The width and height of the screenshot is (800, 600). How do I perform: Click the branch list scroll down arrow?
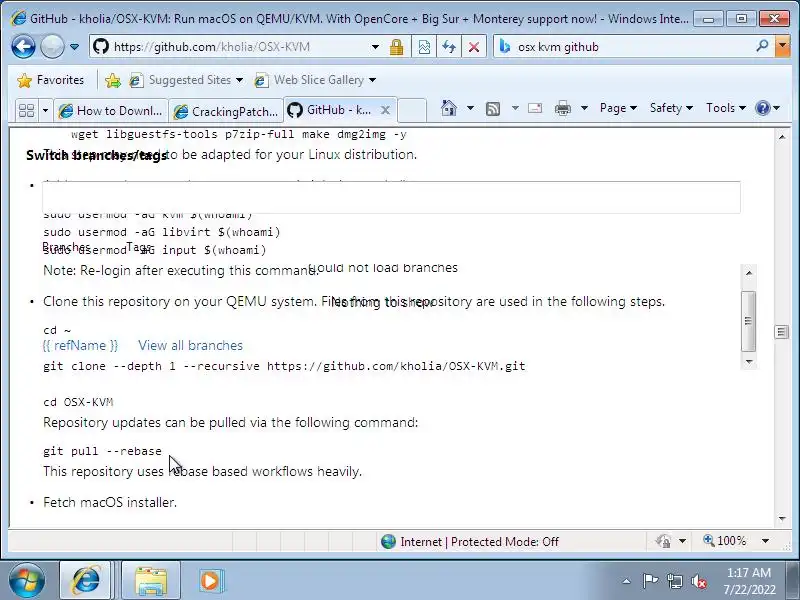[748, 362]
